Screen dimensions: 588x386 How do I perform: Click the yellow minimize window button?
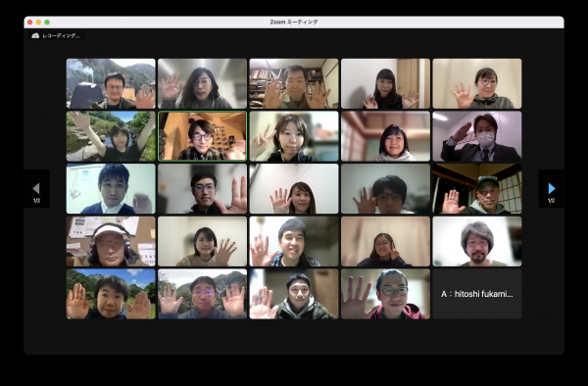(x=38, y=23)
